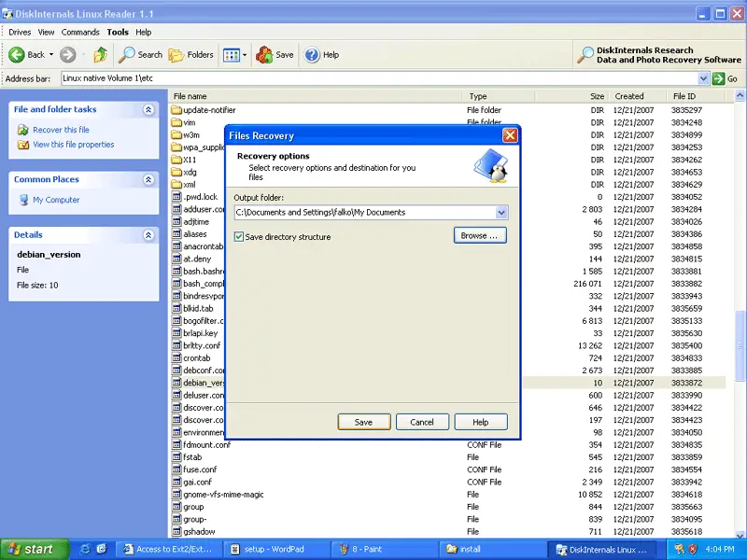Open Help from the toolbar
The image size is (747, 560).
312,55
